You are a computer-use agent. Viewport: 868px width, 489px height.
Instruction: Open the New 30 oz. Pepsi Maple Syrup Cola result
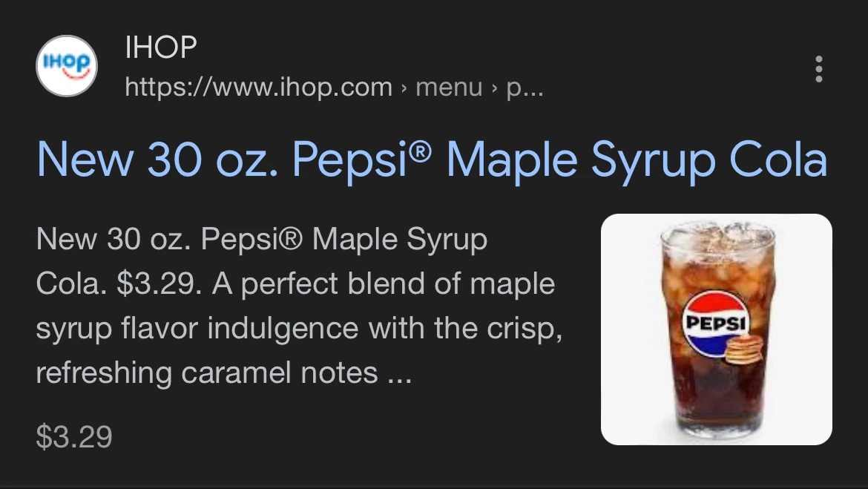(431, 160)
